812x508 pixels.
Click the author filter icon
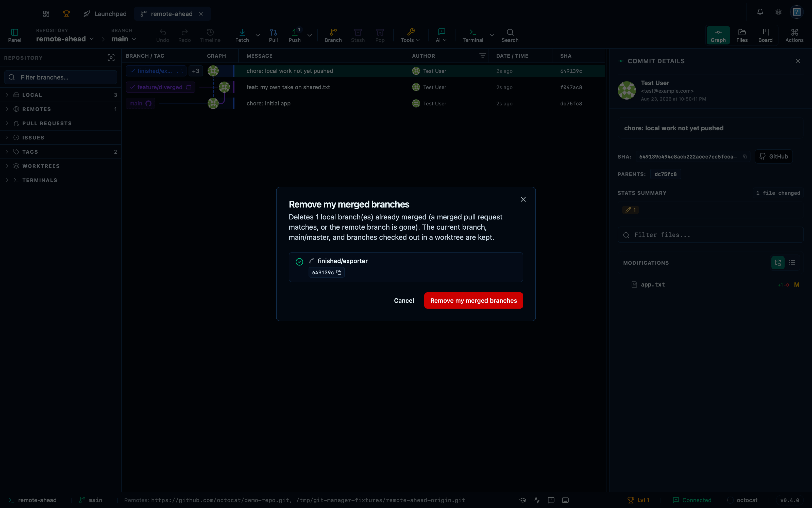(482, 56)
